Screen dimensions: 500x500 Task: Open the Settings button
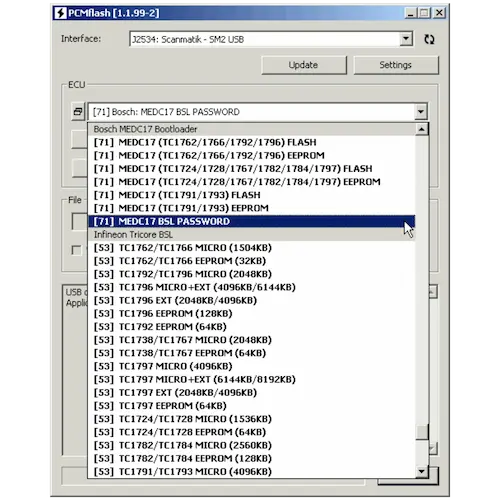[396, 65]
